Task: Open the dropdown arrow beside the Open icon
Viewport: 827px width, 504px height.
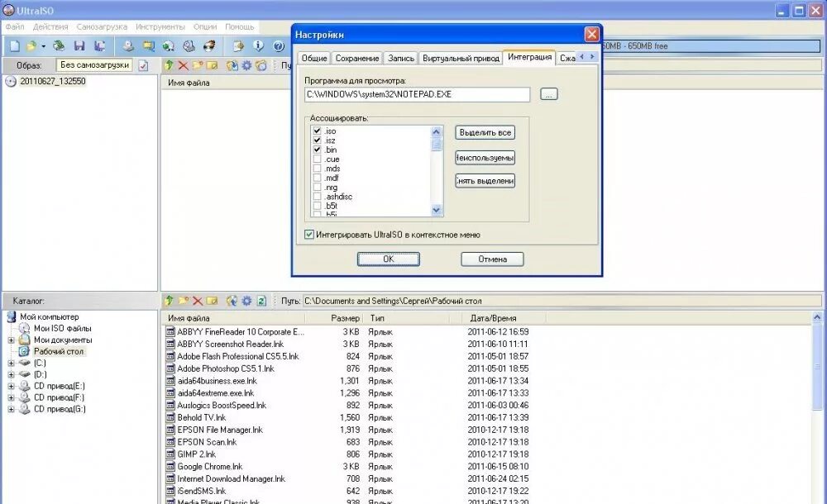Action: (43, 46)
